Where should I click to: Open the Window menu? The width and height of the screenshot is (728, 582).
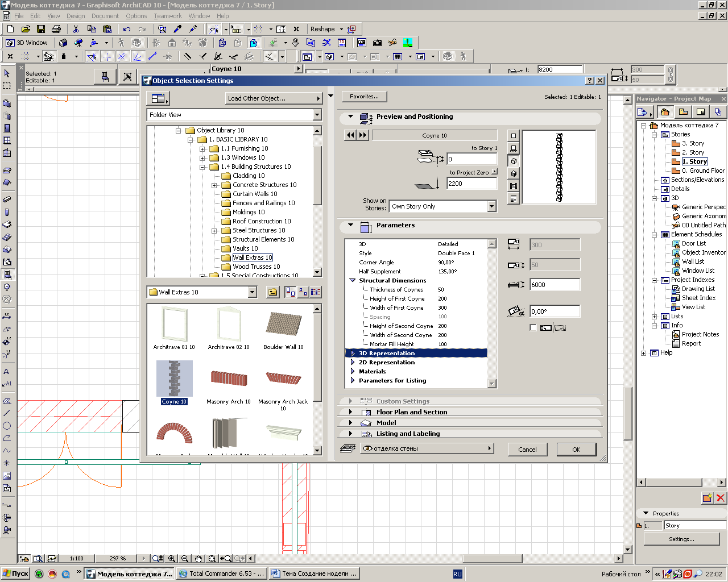click(199, 16)
